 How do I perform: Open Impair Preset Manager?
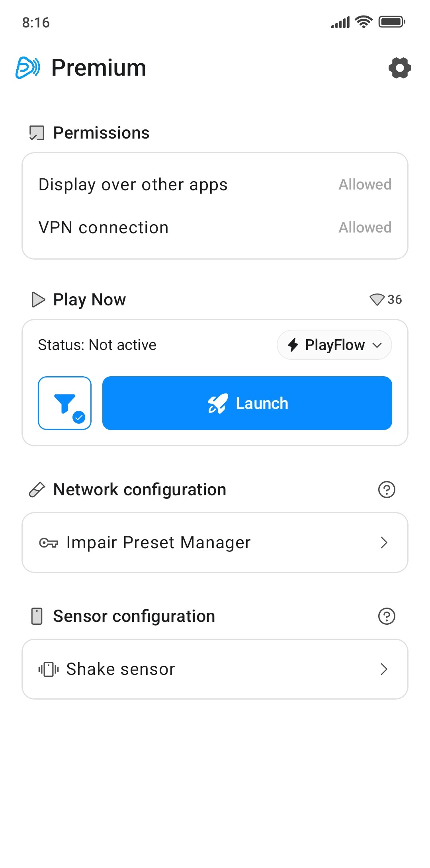coord(158,542)
